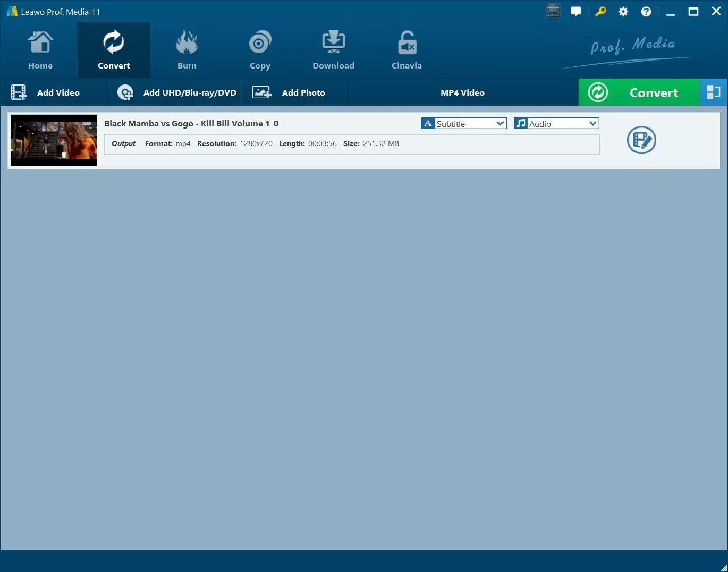Click the 251.32 MB size value
This screenshot has height=572, width=728.
point(381,143)
